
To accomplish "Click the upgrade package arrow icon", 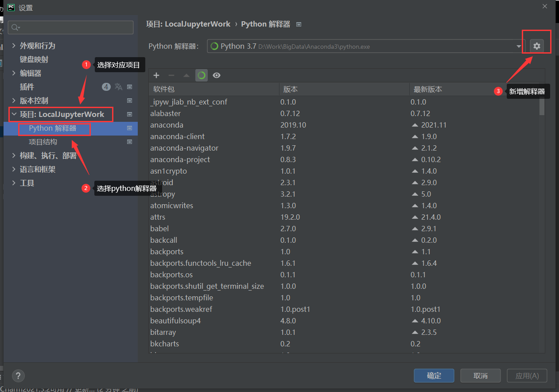I will point(186,75).
